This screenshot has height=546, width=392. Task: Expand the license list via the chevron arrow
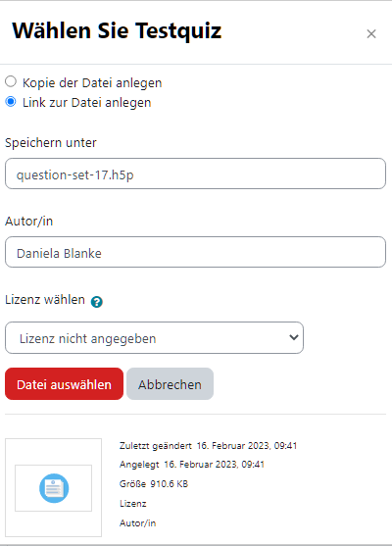click(x=294, y=337)
